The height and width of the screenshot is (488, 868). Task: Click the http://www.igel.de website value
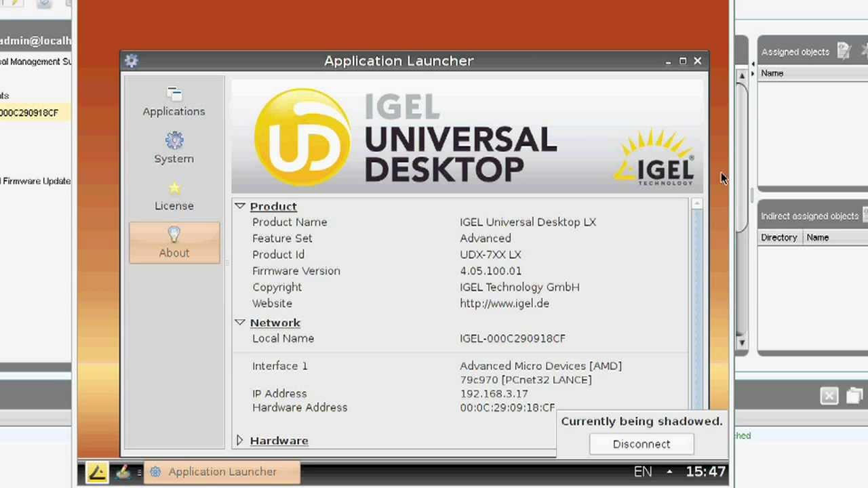pyautogui.click(x=505, y=304)
